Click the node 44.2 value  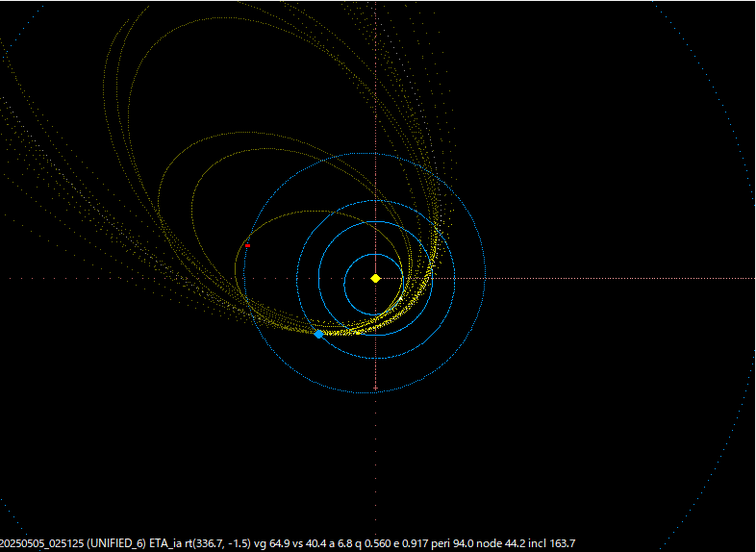(x=501, y=543)
